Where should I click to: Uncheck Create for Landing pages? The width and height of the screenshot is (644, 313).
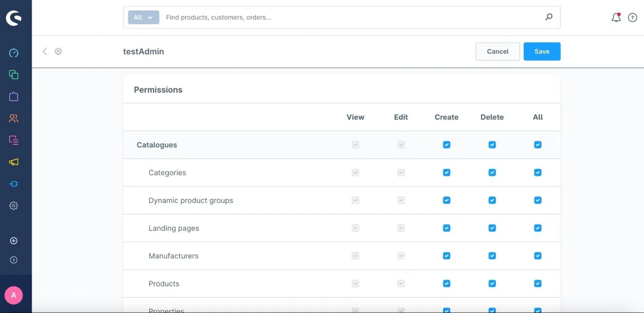point(446,228)
